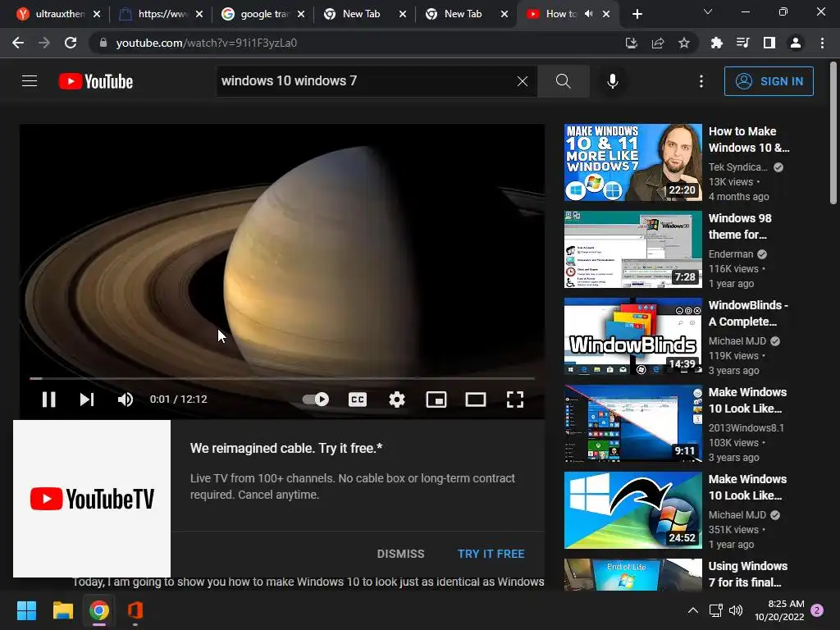Clear the search query text
The width and height of the screenshot is (840, 630).
[x=523, y=81]
